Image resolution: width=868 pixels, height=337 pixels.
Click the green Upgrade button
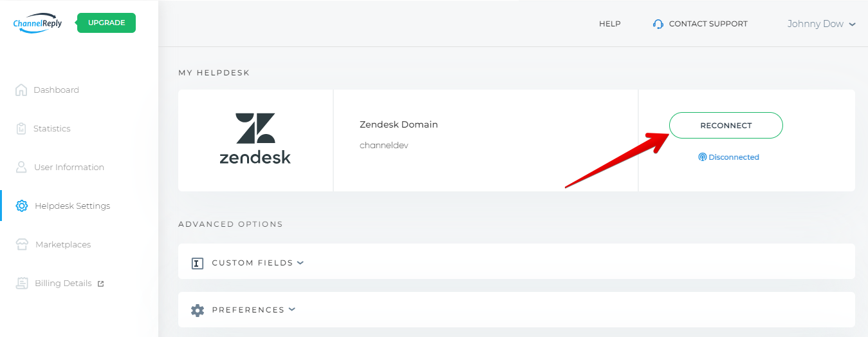coord(106,23)
